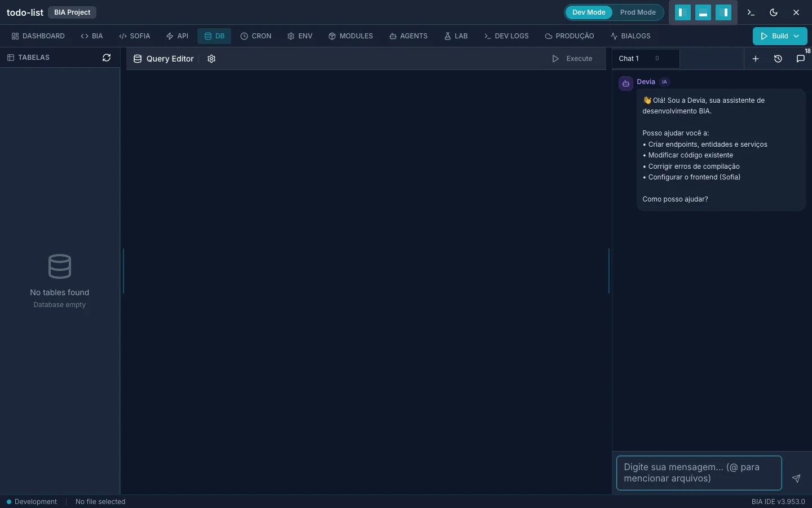The width and height of the screenshot is (812, 508).
Task: Open the Development environment status selector
Action: click(x=32, y=502)
